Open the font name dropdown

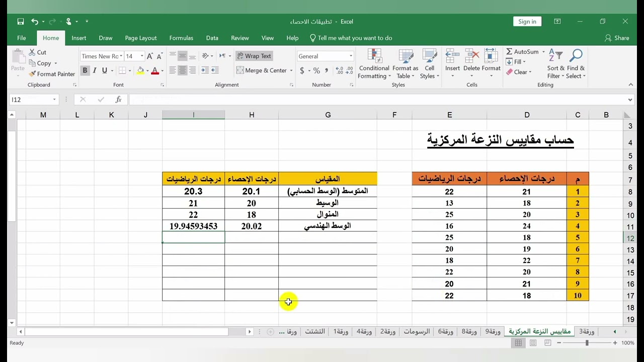[x=121, y=56]
